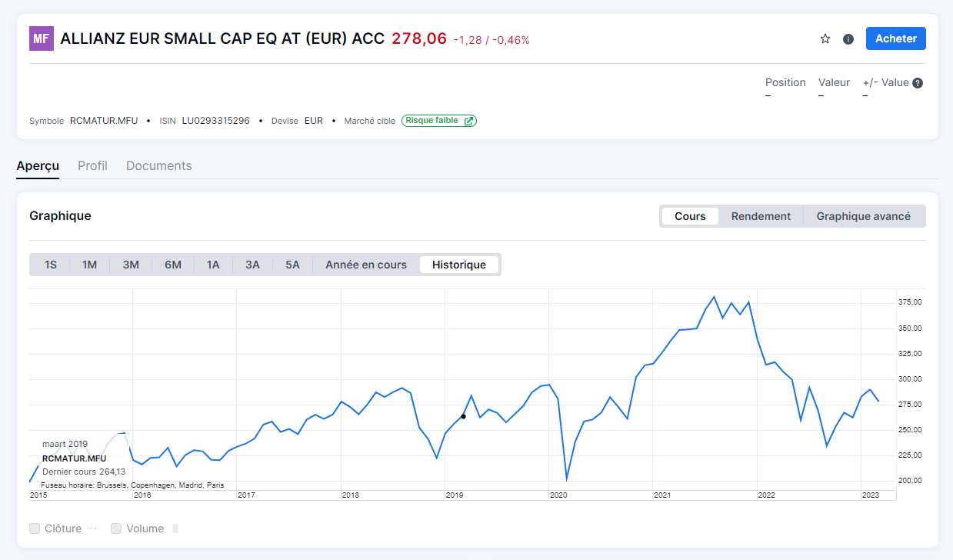
Task: Click the 2017 label on x-axis
Action: point(246,495)
